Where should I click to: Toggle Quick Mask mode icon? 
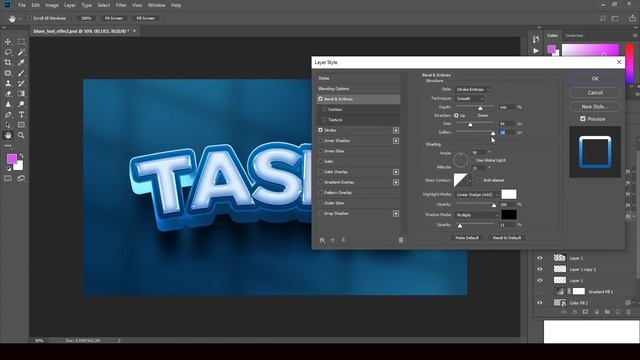[8, 178]
